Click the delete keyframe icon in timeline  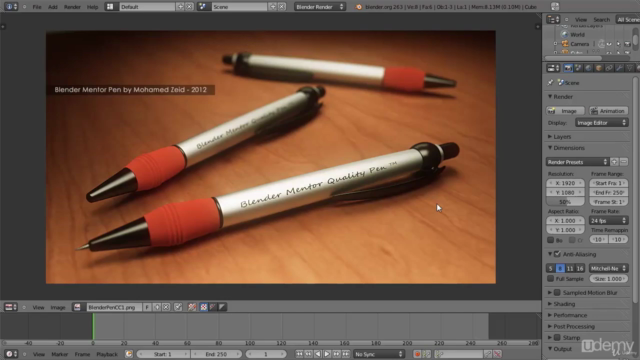point(497,354)
